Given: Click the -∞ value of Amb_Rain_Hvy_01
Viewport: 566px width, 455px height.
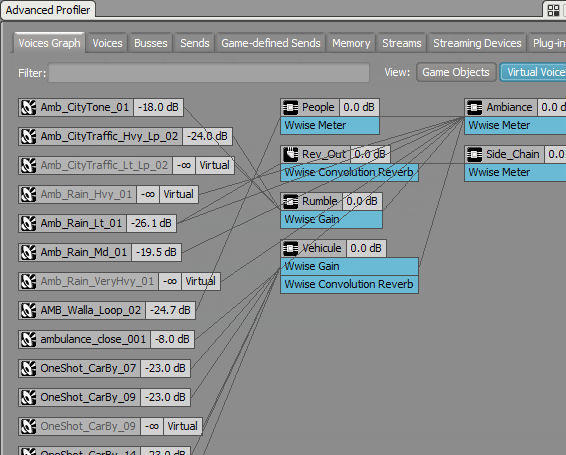Looking at the screenshot, I should (148, 194).
